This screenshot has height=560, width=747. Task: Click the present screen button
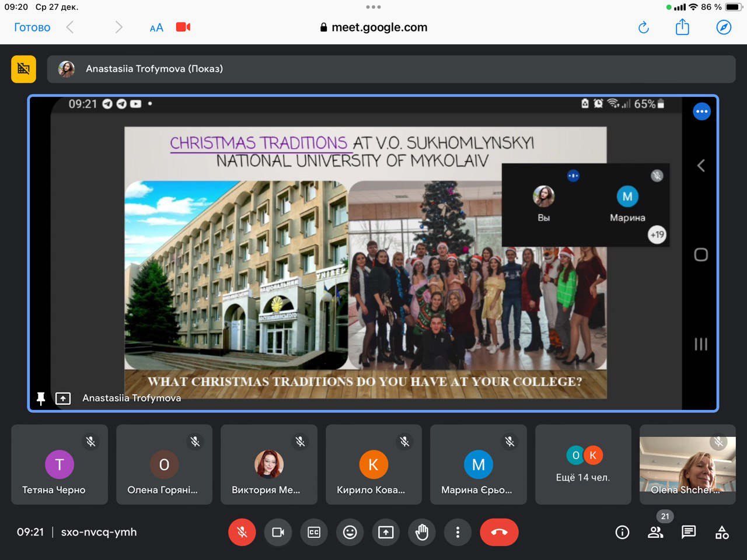click(386, 532)
